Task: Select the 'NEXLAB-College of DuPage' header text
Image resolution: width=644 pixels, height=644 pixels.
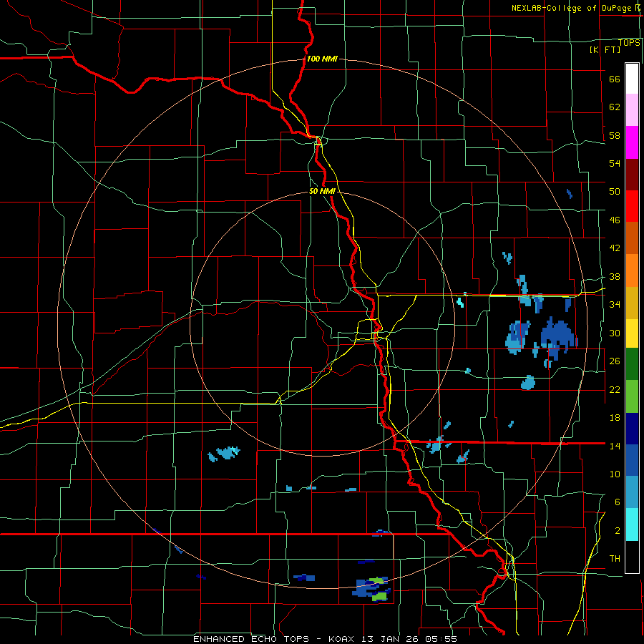Action: [572, 8]
